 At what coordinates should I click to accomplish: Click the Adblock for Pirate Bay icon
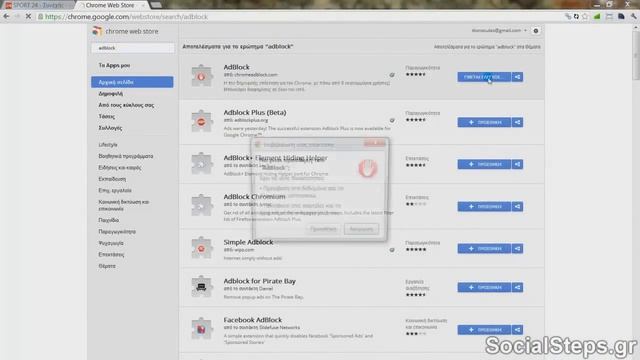pyautogui.click(x=202, y=287)
